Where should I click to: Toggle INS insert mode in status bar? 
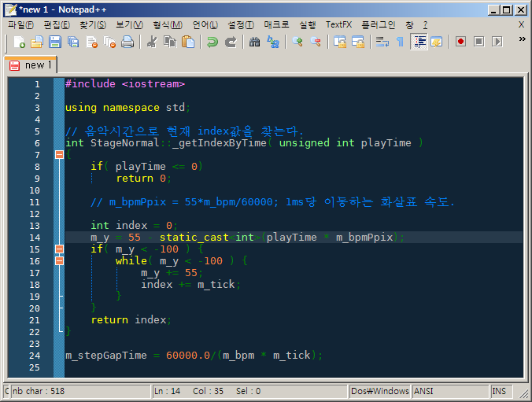pyautogui.click(x=501, y=391)
